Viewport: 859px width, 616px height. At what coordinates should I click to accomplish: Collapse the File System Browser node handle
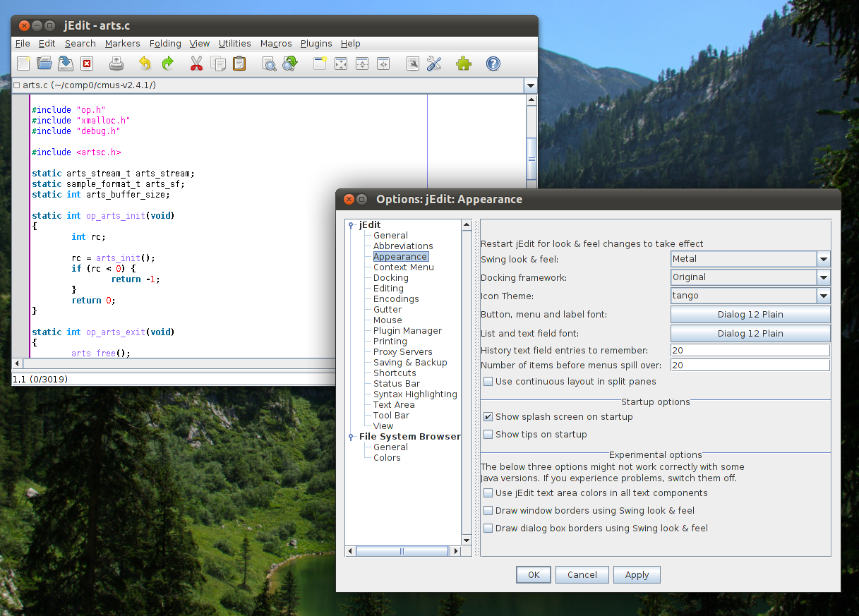351,437
